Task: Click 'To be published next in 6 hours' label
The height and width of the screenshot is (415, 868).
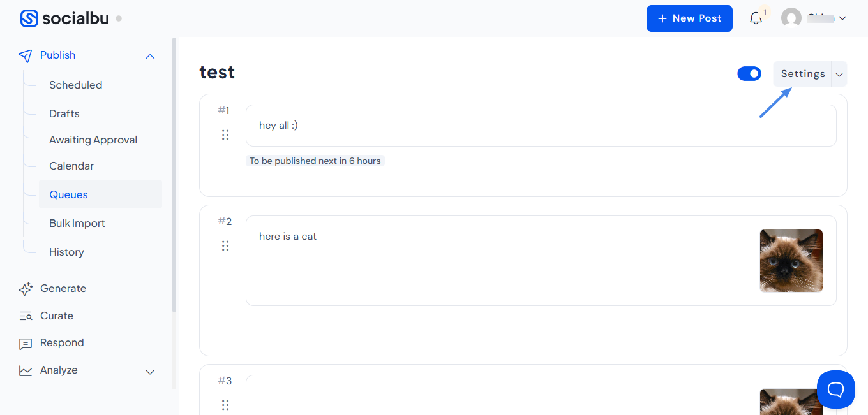Action: pyautogui.click(x=315, y=161)
